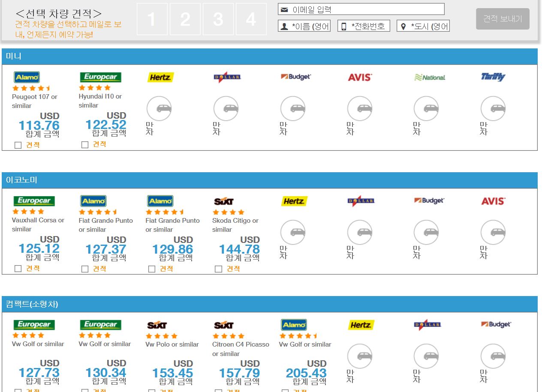Image resolution: width=542 pixels, height=392 pixels.
Task: Click the 견적 link for Skoda Citigo
Action: (x=233, y=269)
